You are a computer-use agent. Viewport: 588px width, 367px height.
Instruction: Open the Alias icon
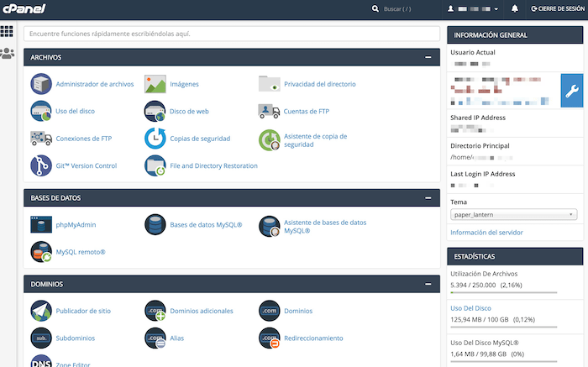[x=155, y=338]
